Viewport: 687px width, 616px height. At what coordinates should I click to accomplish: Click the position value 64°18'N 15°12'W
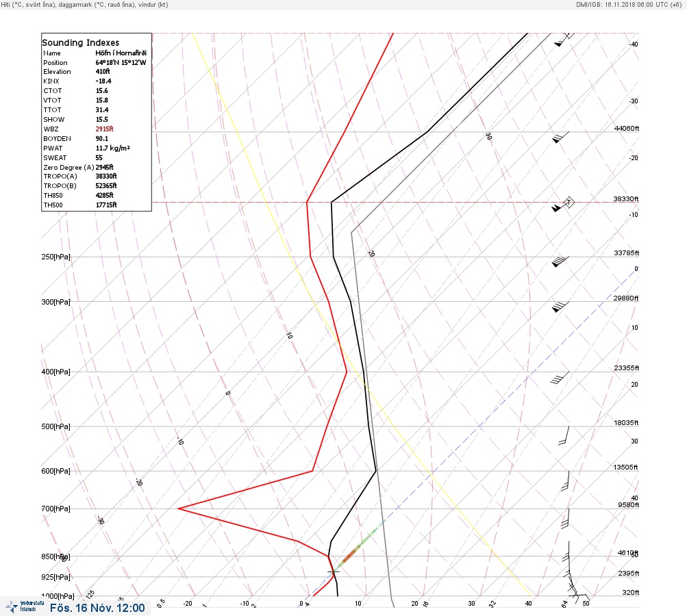(x=121, y=62)
